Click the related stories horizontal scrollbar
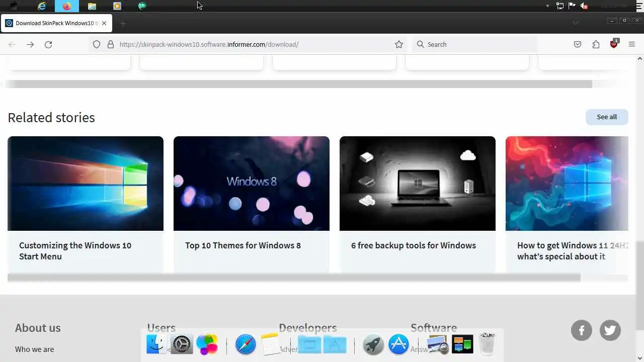 click(294, 278)
